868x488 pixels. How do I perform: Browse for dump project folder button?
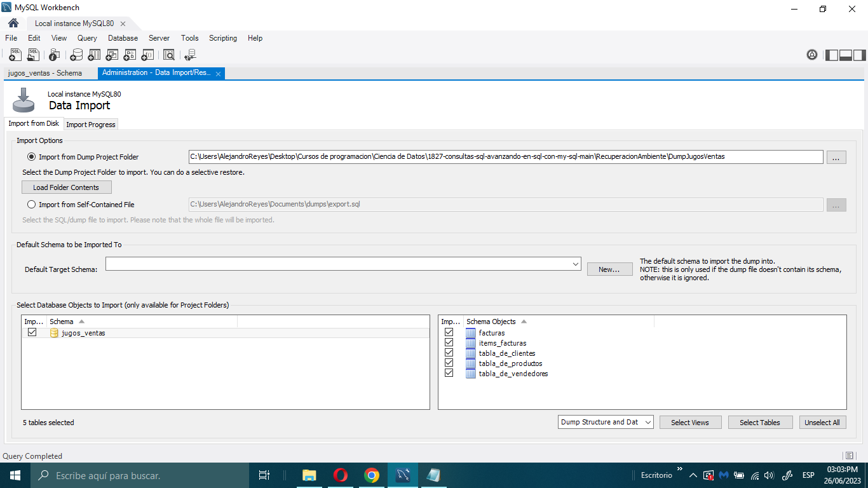[x=836, y=157]
